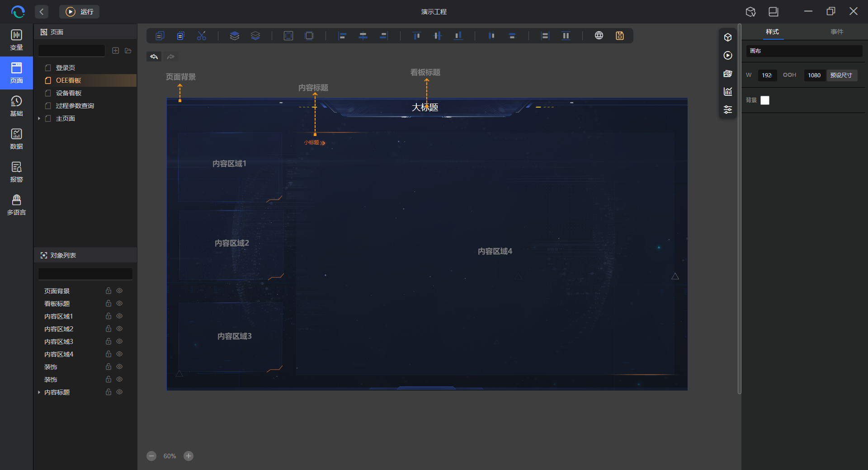Lock the 内容标题 object
Screen dimensions: 868x470
click(108, 392)
